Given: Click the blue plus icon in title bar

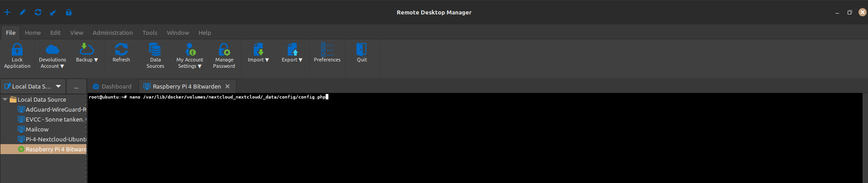Looking at the screenshot, I should pyautogui.click(x=7, y=12).
